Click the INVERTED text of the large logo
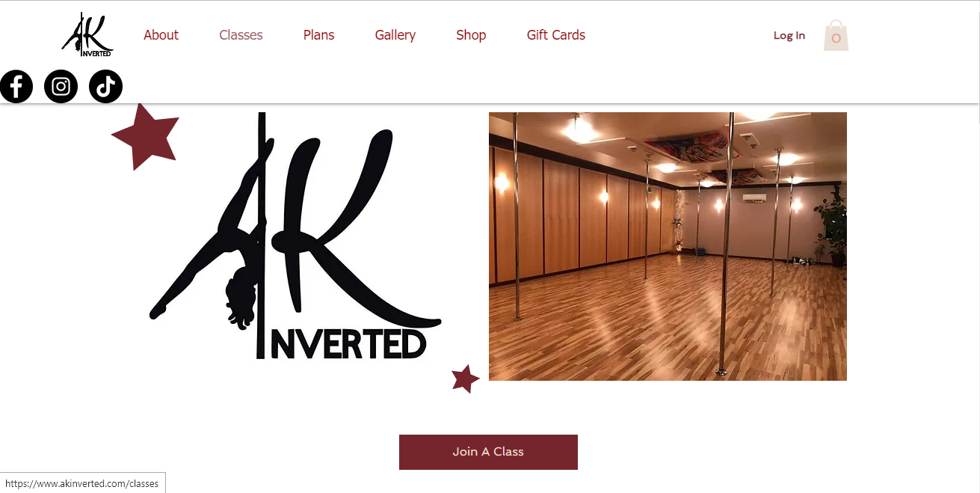The height and width of the screenshot is (493, 980). (348, 343)
